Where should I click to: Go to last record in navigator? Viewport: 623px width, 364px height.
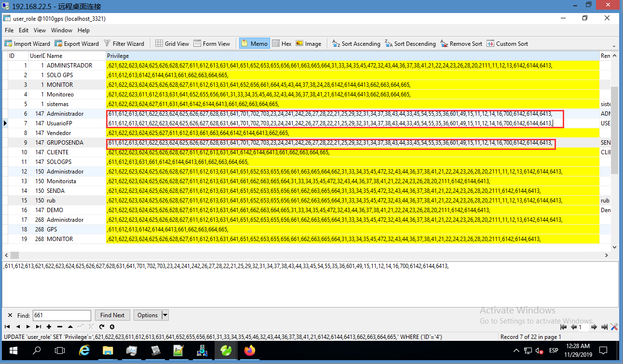tap(39, 327)
